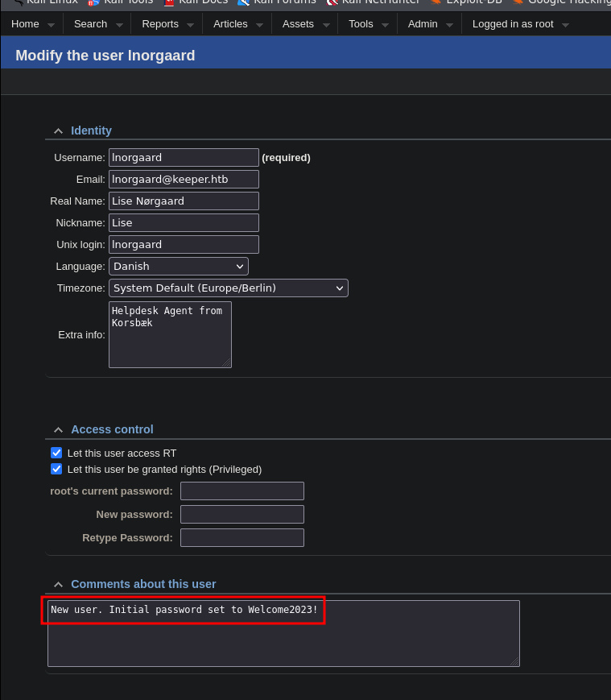Screen dimensions: 611x700
Task: Collapse Comments about this user chevron
Action: (58, 585)
